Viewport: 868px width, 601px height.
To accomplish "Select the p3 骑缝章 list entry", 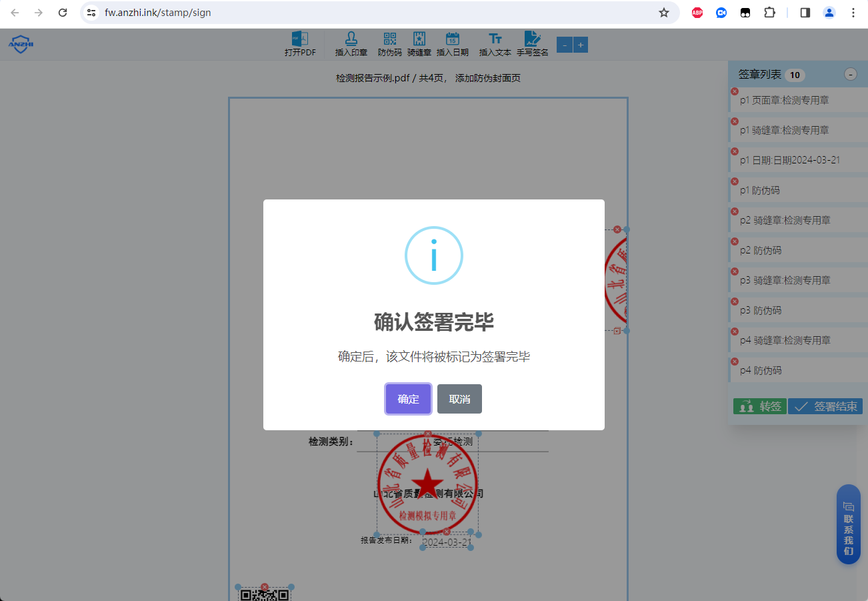I will pos(797,279).
